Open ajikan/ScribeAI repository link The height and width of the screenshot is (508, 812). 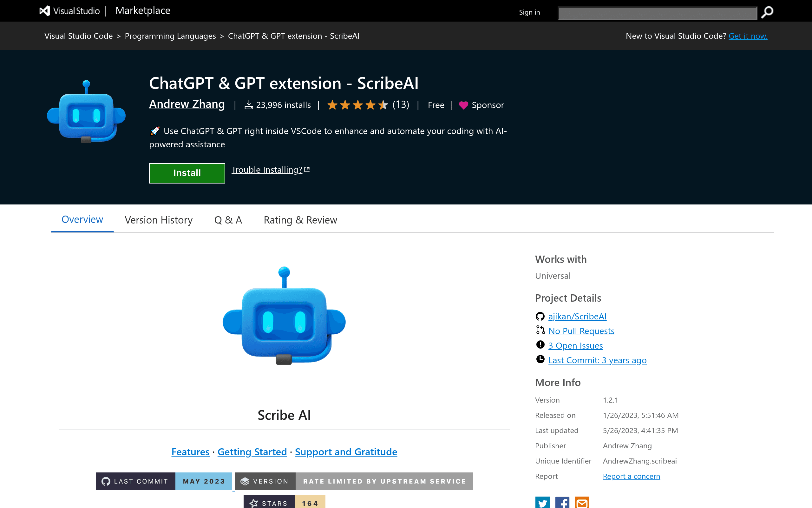[x=578, y=317]
